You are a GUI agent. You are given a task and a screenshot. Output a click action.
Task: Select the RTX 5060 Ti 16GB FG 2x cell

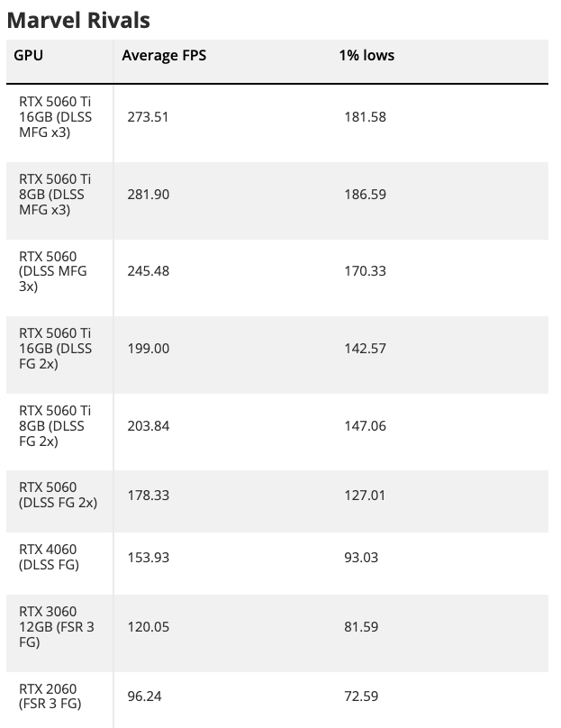coord(56,349)
